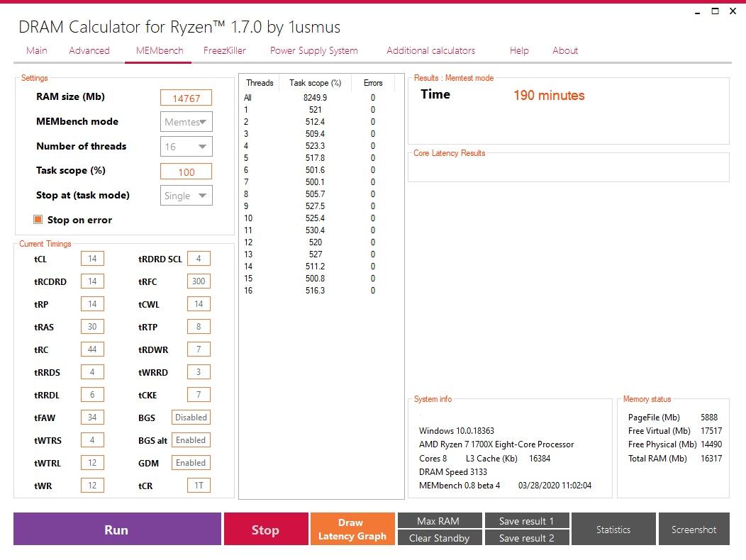Image resolution: width=746 pixels, height=560 pixels.
Task: Click the AMD Ryzen 7 1700X processor text
Action: click(x=496, y=444)
